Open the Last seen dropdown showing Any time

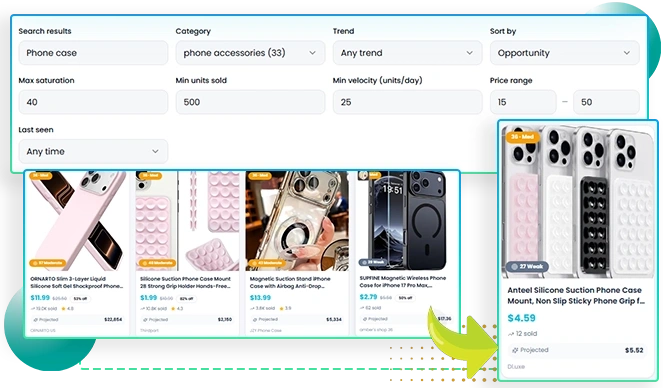point(93,151)
